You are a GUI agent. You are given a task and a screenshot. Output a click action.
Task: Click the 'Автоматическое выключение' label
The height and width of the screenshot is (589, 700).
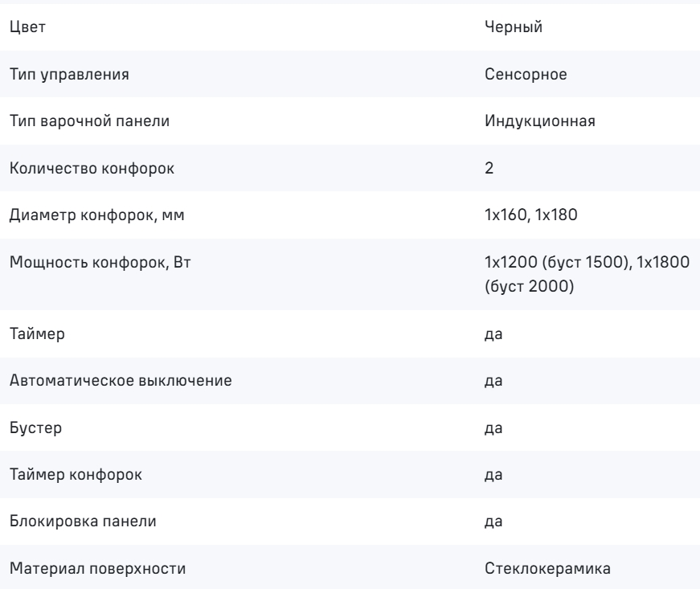coord(121,381)
